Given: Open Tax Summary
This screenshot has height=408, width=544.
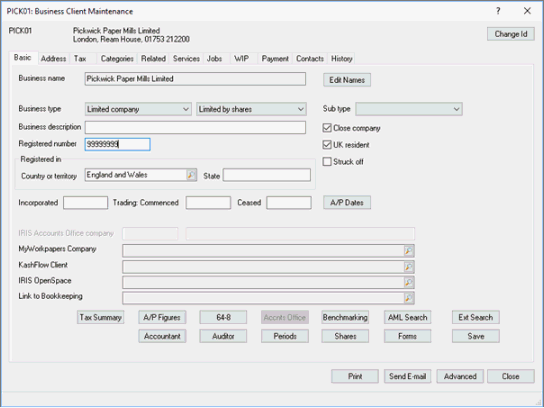Looking at the screenshot, I should (x=101, y=317).
